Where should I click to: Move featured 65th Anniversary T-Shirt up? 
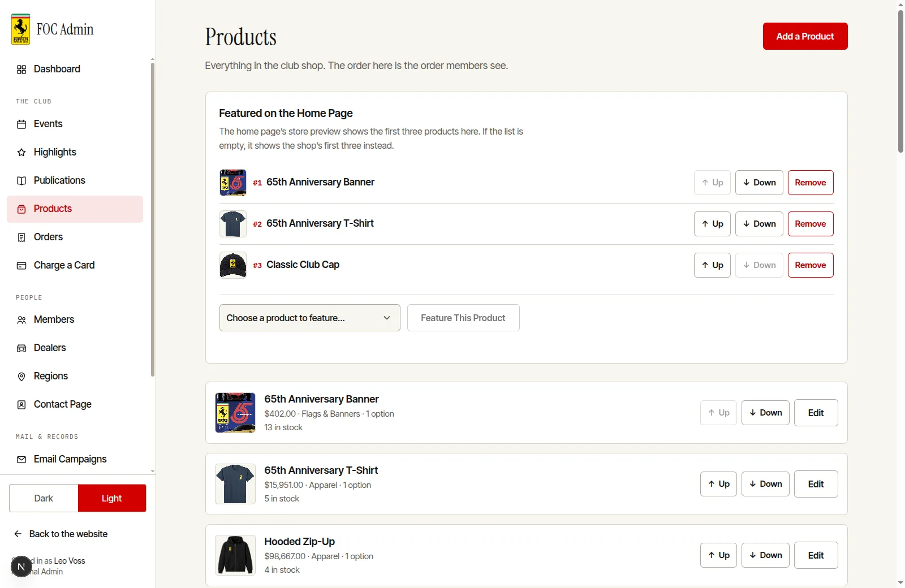click(712, 224)
